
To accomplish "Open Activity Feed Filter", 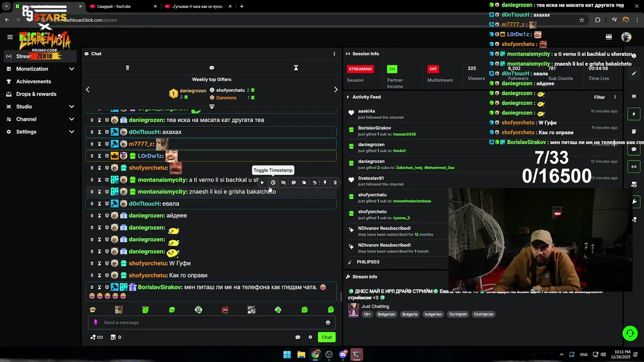I will [599, 97].
